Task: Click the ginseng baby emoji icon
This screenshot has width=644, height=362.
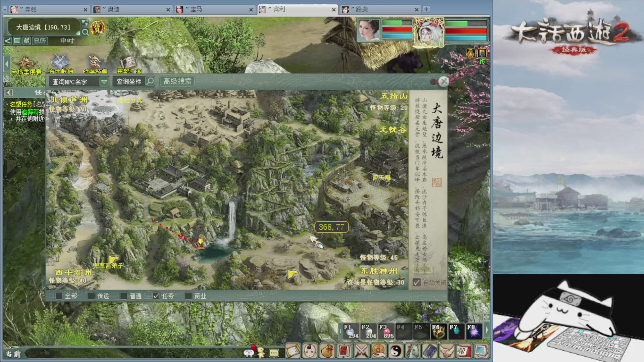Action: click(261, 352)
